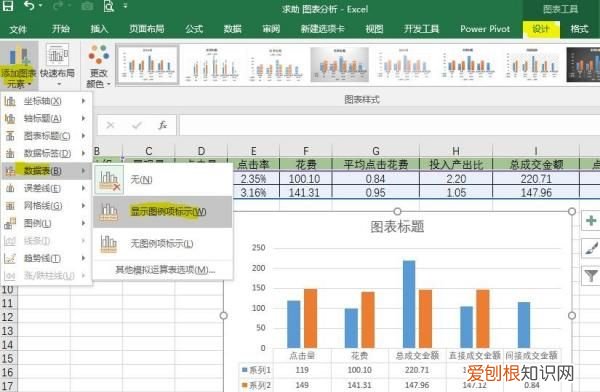600x392 pixels.
Task: Click the camera icon in quick access toolbar
Action: 87,6
